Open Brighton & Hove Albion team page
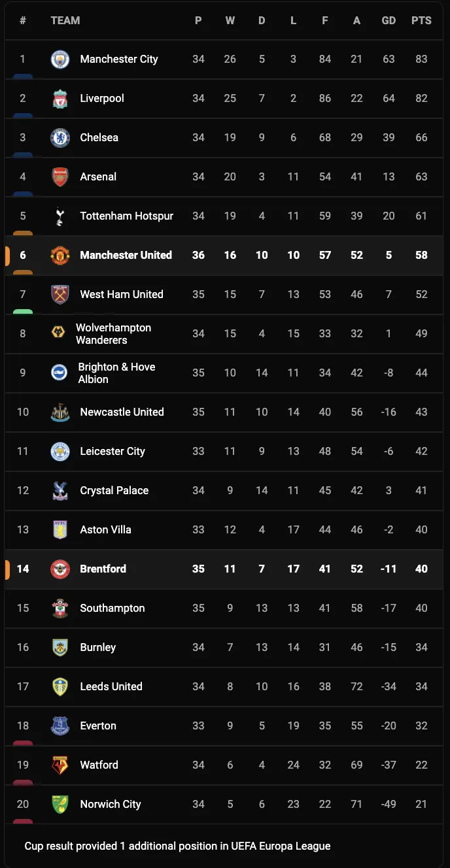 tap(116, 373)
